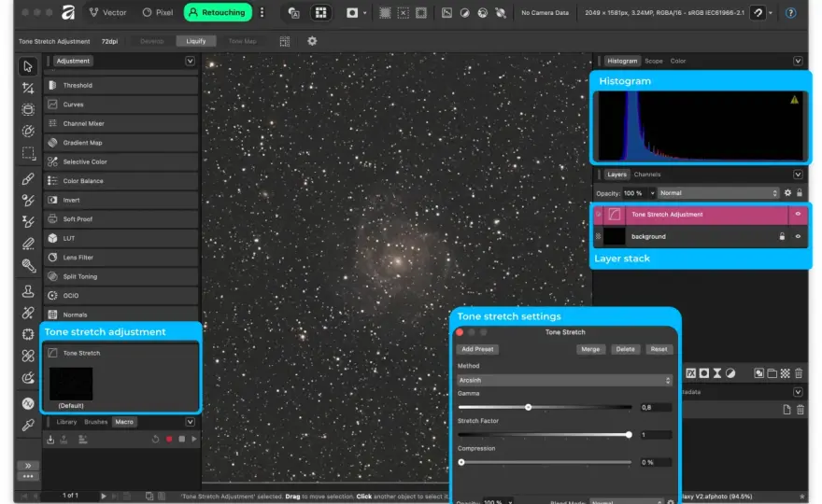This screenshot has height=504, width=822.
Task: Click the group layers folder icon
Action: pos(772,373)
